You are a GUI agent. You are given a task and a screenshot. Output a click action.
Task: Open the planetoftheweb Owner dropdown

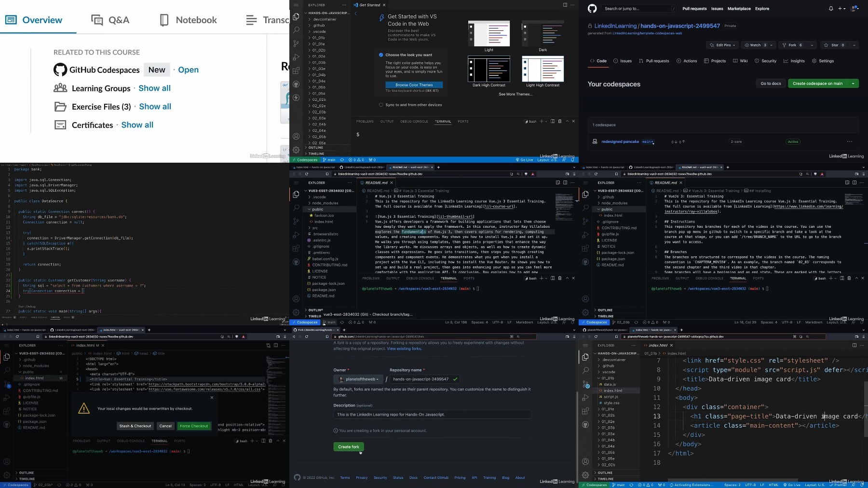[x=358, y=379]
